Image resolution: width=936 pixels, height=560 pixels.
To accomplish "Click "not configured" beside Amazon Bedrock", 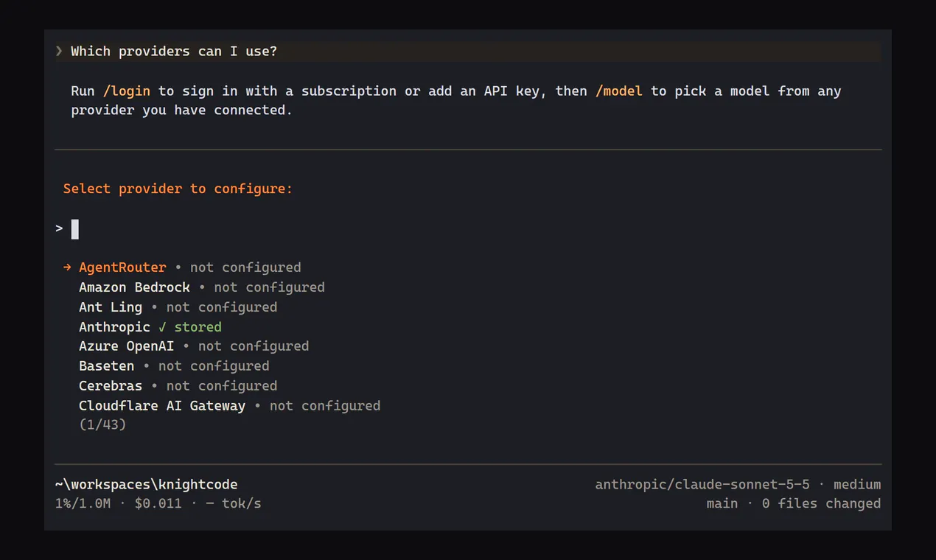I will coord(270,287).
